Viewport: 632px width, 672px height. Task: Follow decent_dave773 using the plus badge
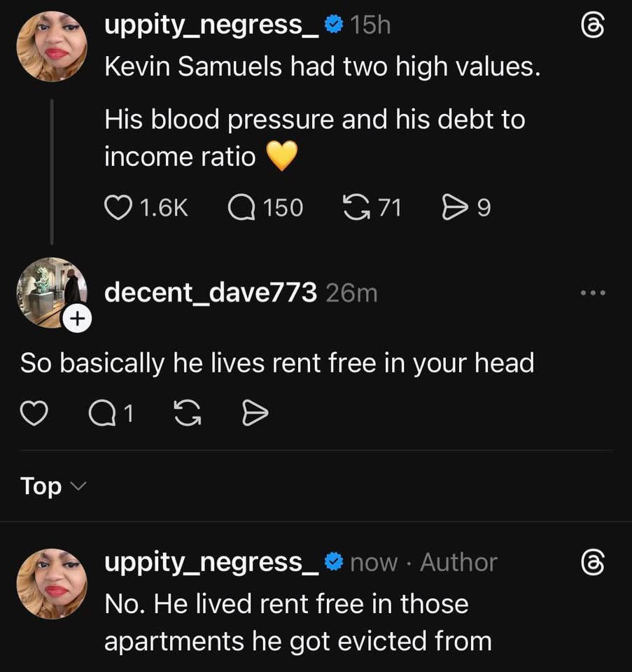[76, 319]
